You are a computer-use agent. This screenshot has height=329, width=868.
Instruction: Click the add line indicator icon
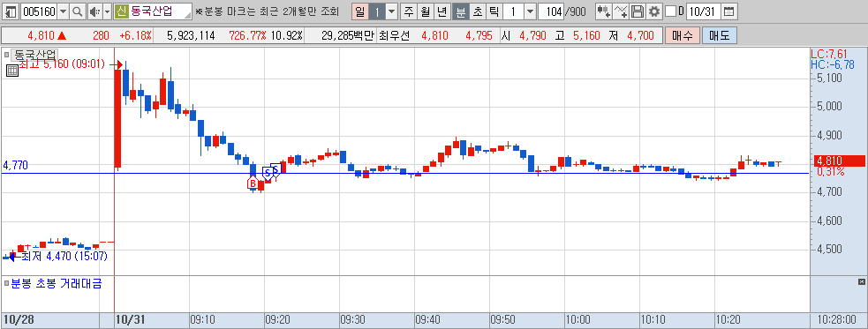[621, 11]
